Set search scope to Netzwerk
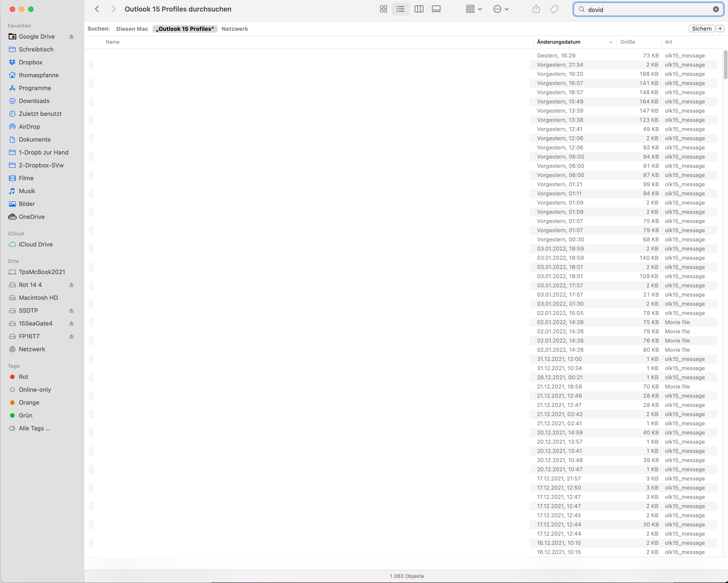The height and width of the screenshot is (583, 728). (235, 29)
